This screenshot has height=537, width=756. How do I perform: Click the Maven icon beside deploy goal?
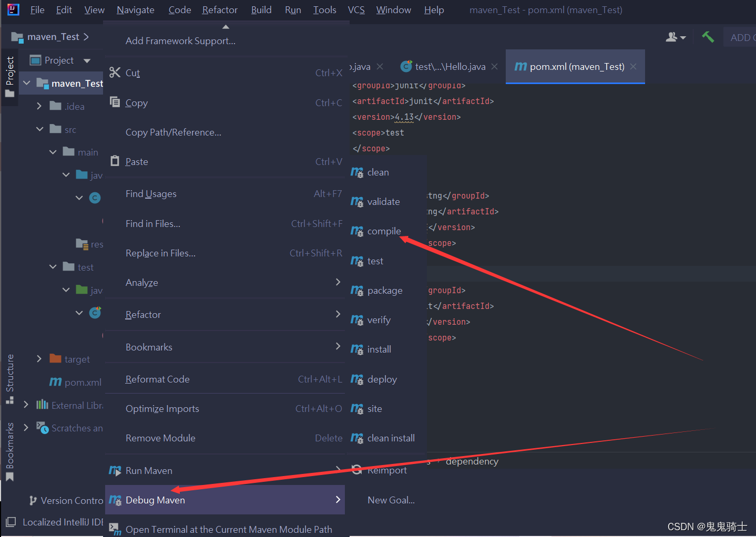coord(357,379)
